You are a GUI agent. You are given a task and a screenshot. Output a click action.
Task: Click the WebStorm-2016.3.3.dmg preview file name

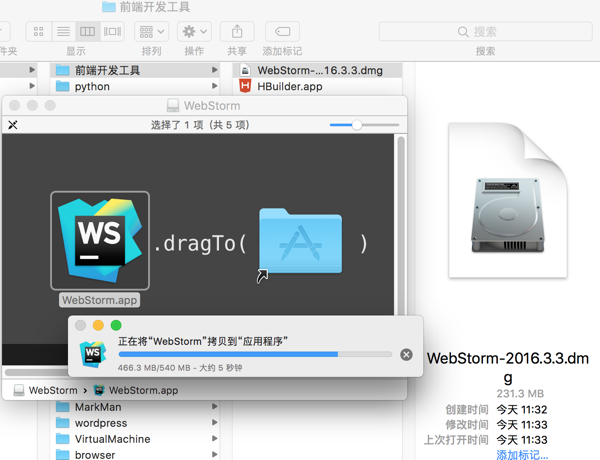coord(508,368)
